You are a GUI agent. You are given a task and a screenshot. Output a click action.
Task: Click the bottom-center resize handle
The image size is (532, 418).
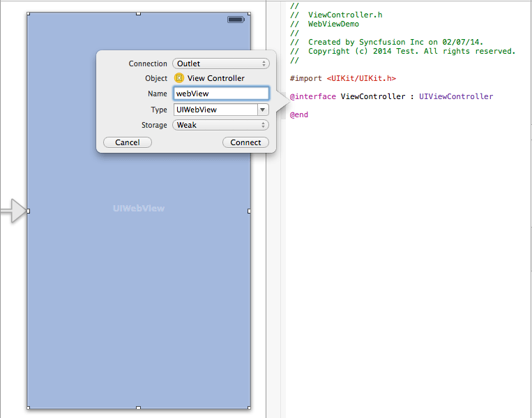tap(138, 408)
